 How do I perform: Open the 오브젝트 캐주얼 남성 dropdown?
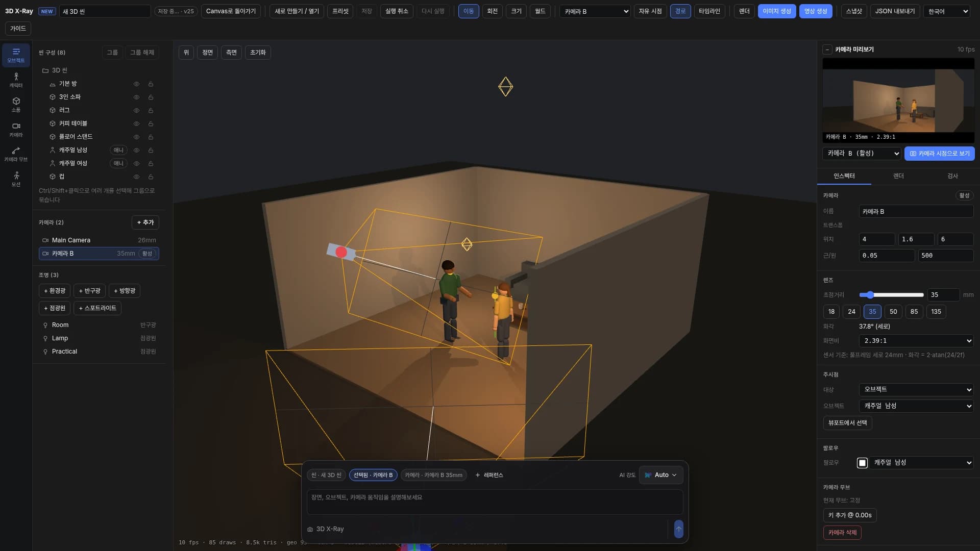916,406
